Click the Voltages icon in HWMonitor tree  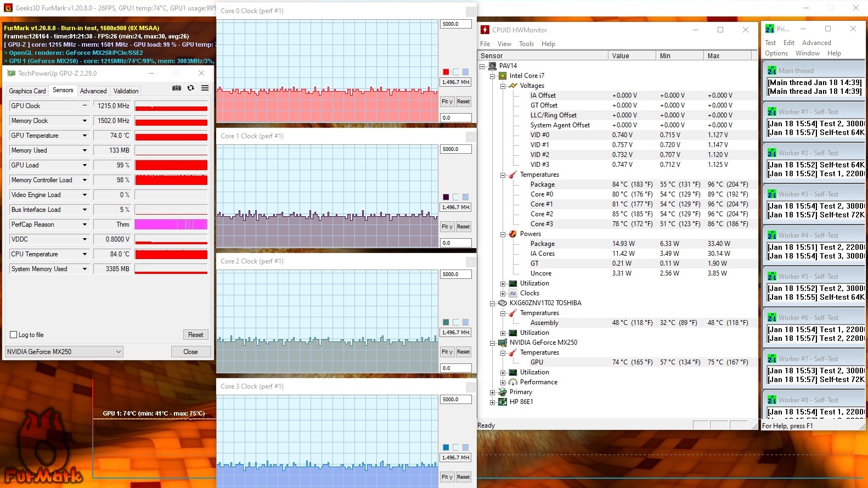coord(513,86)
